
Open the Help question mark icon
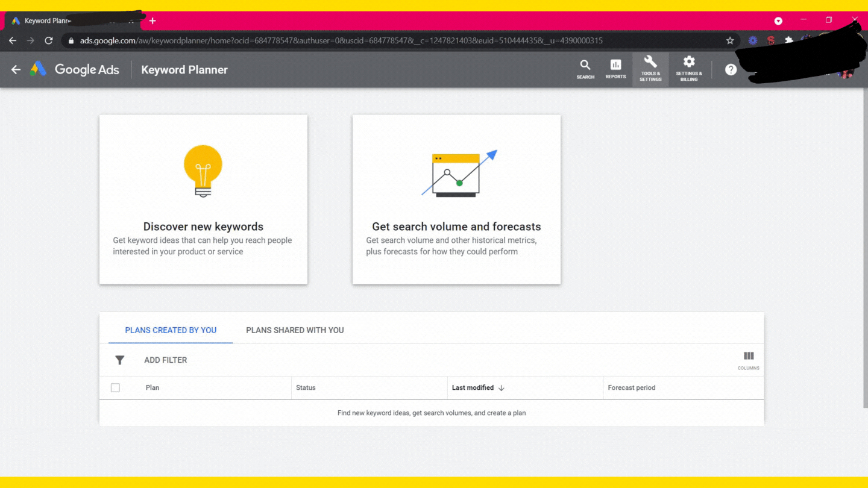[x=731, y=70]
